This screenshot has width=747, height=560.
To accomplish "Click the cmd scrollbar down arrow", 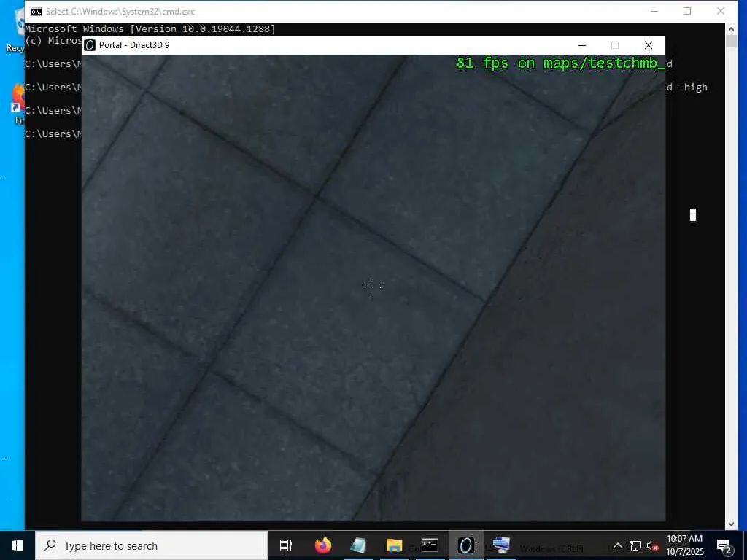I will coord(731,524).
